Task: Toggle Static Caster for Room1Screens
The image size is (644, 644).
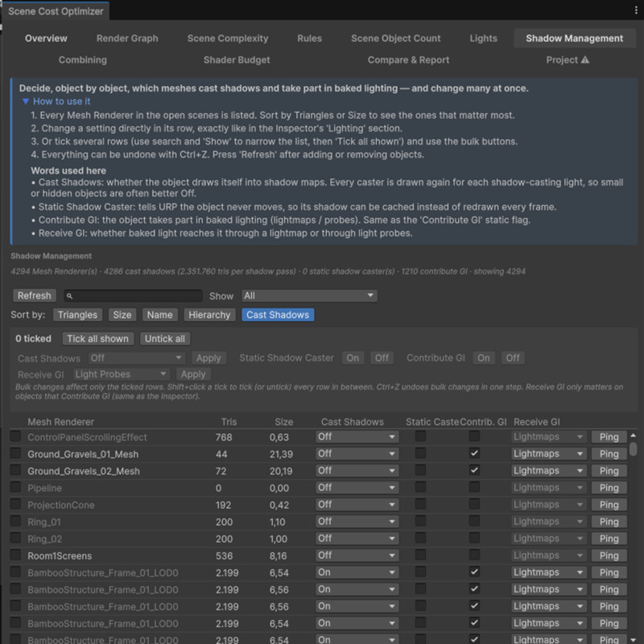Action: [420, 555]
